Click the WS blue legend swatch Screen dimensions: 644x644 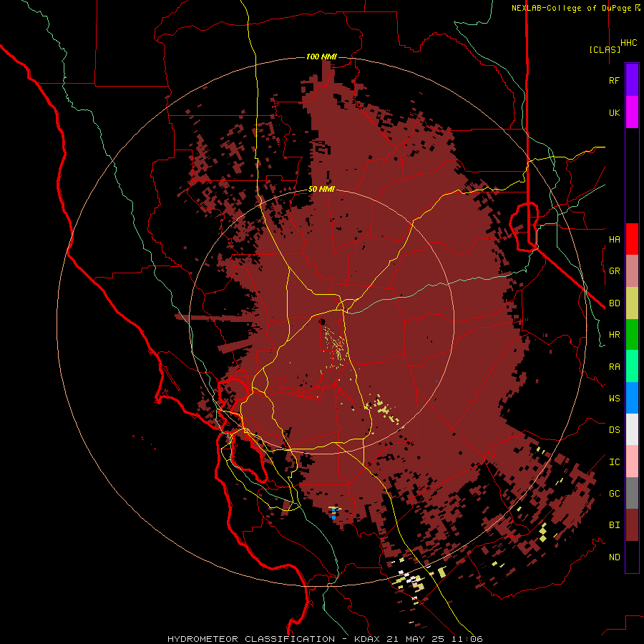[x=632, y=398]
